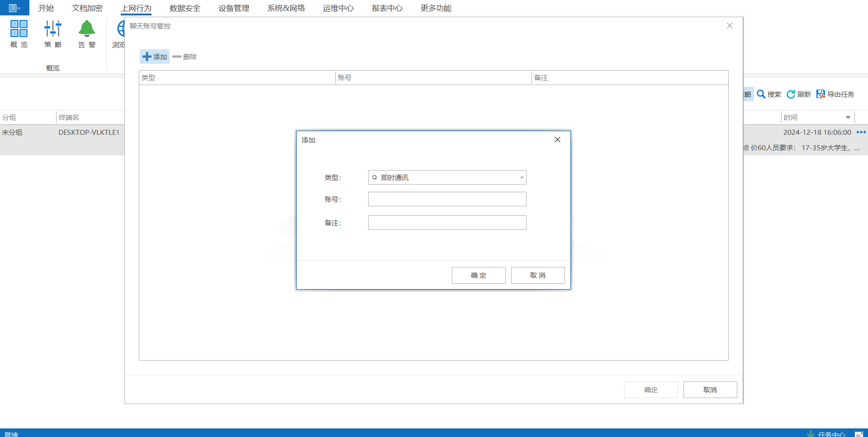Open the 告警 alert bell icon

pos(86,29)
